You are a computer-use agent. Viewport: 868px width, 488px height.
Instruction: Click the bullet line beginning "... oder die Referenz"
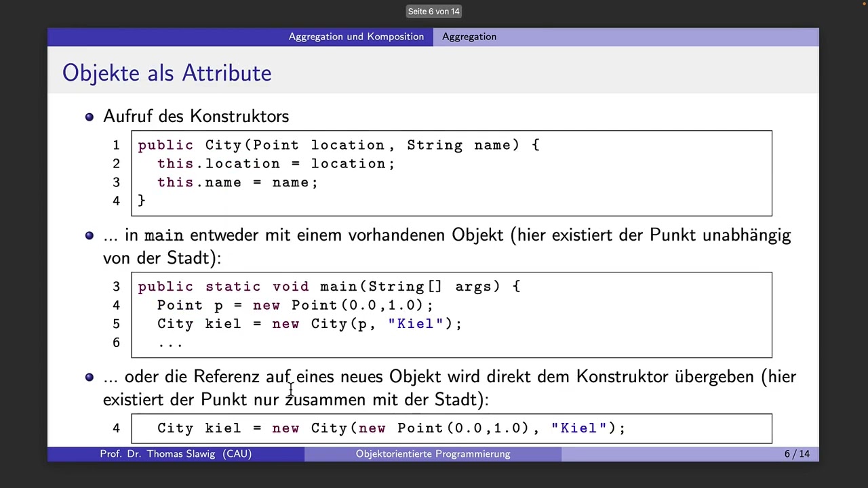coord(450,377)
